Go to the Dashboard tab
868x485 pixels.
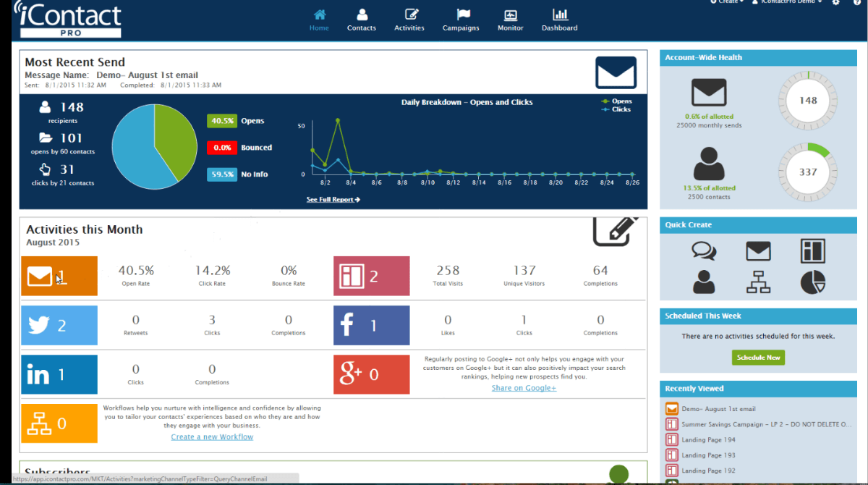559,19
